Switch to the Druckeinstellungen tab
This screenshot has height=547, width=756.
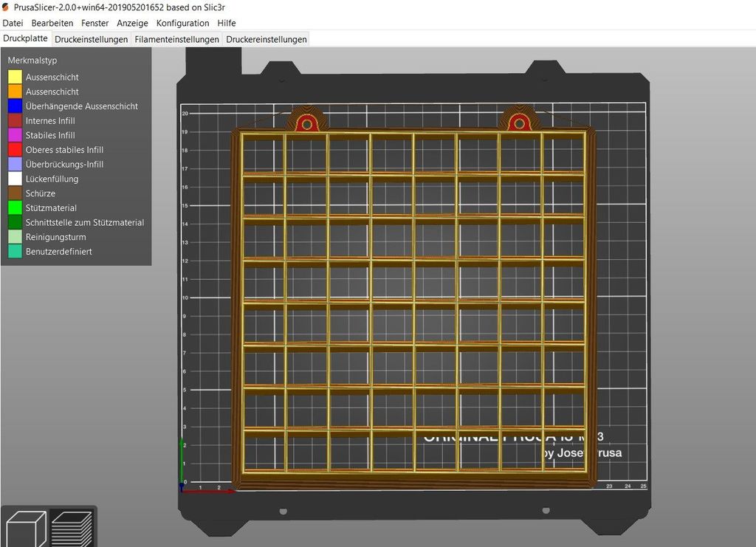pos(91,39)
